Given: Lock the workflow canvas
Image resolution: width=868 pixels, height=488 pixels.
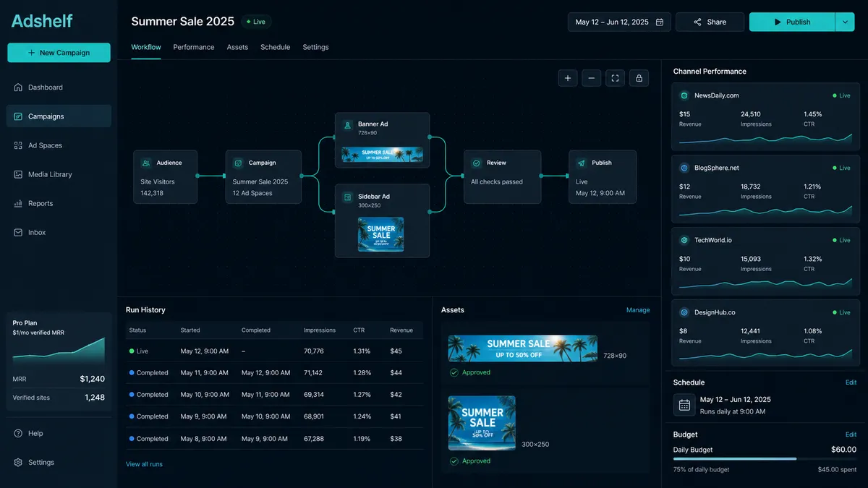Looking at the screenshot, I should pos(639,78).
